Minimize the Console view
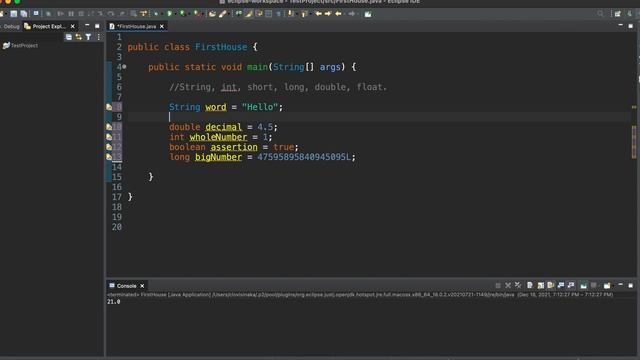 (x=620, y=285)
